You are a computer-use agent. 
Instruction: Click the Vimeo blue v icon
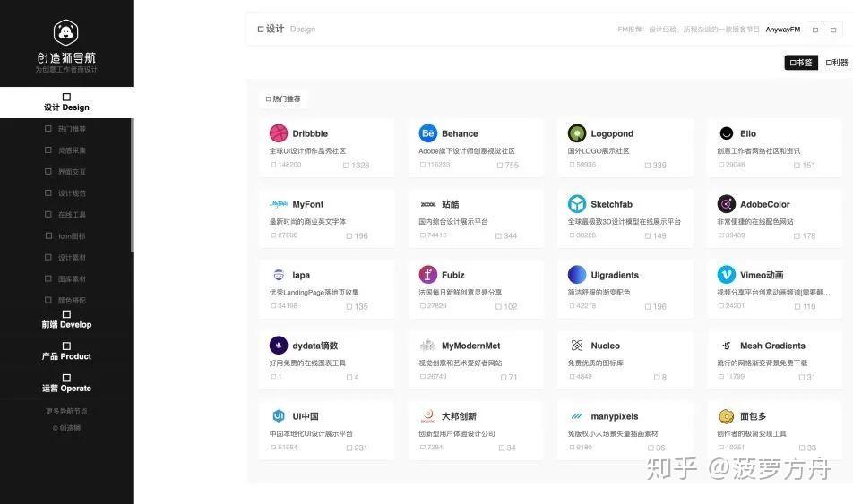click(727, 275)
